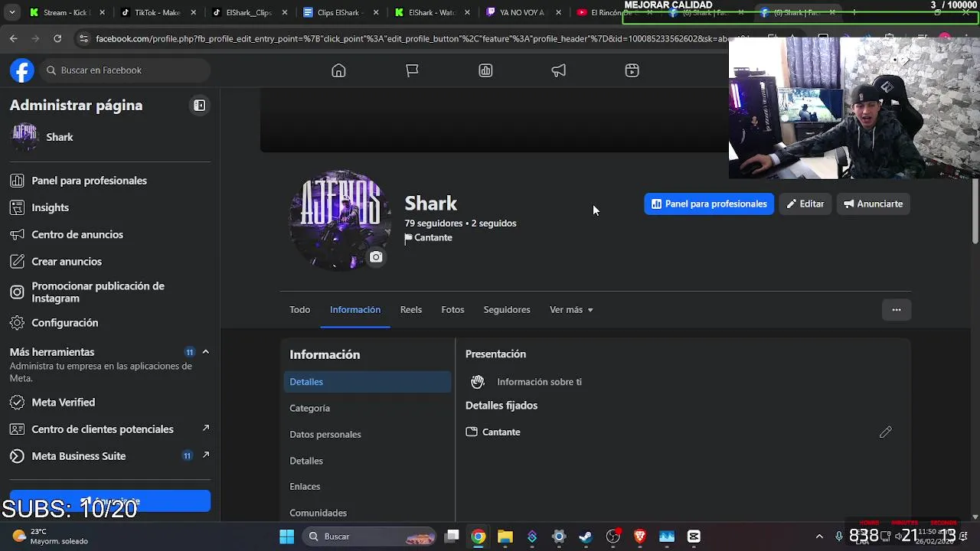Select Categoría in Información list
The width and height of the screenshot is (980, 551).
pyautogui.click(x=367, y=409)
